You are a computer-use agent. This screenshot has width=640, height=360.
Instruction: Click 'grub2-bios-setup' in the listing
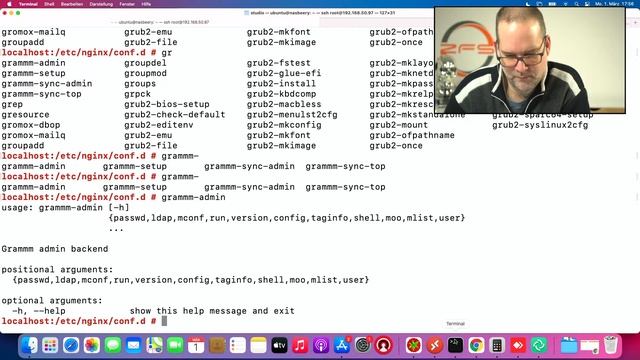click(x=167, y=104)
